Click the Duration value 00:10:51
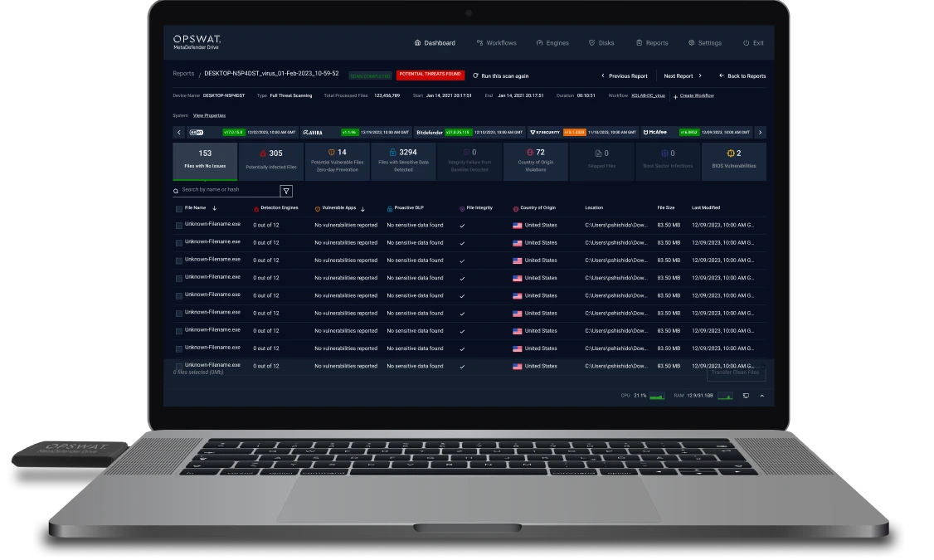This screenshot has height=560, width=934. click(586, 95)
